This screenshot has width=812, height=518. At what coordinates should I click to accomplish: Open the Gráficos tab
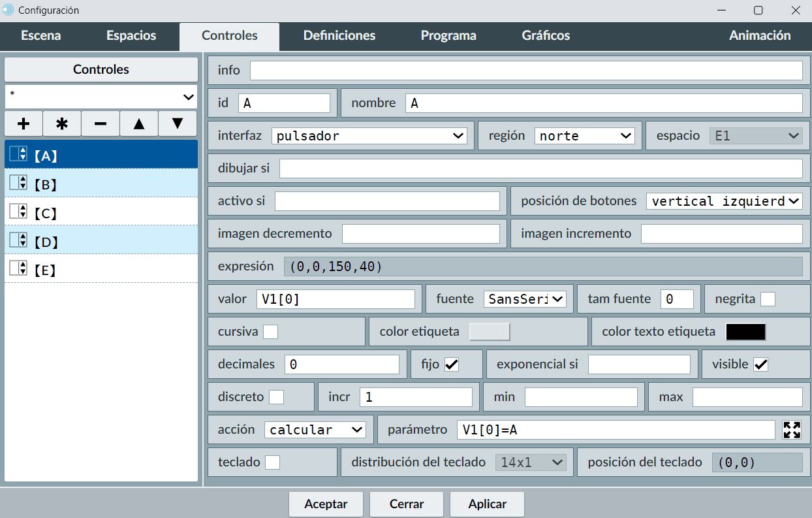click(x=546, y=36)
